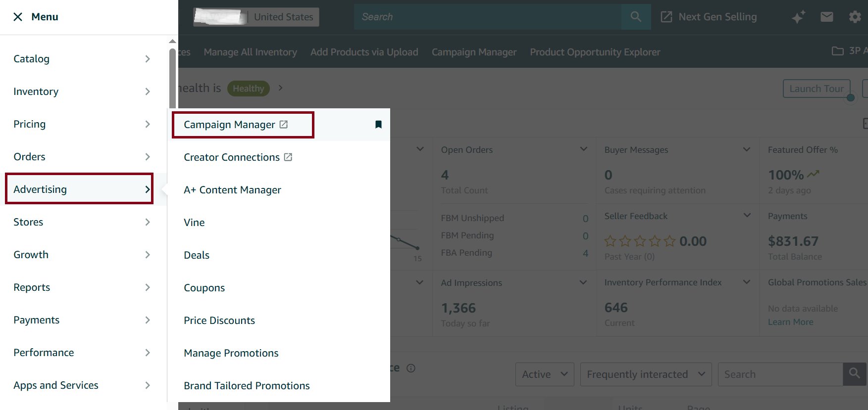Click the menu's vertical scrollbar

pos(172,78)
